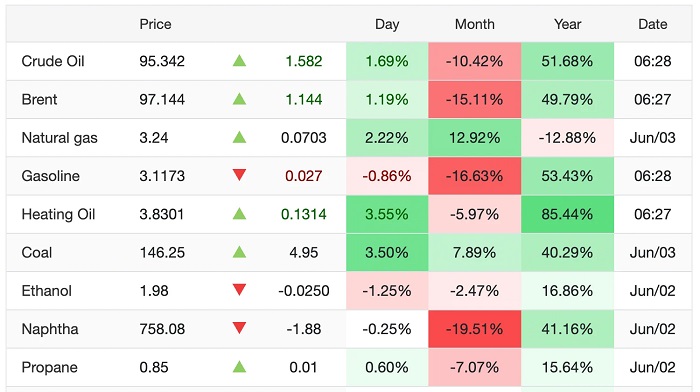Open the Naphtha commodity link
Screen dimensions: 700x392
pyautogui.click(x=50, y=329)
